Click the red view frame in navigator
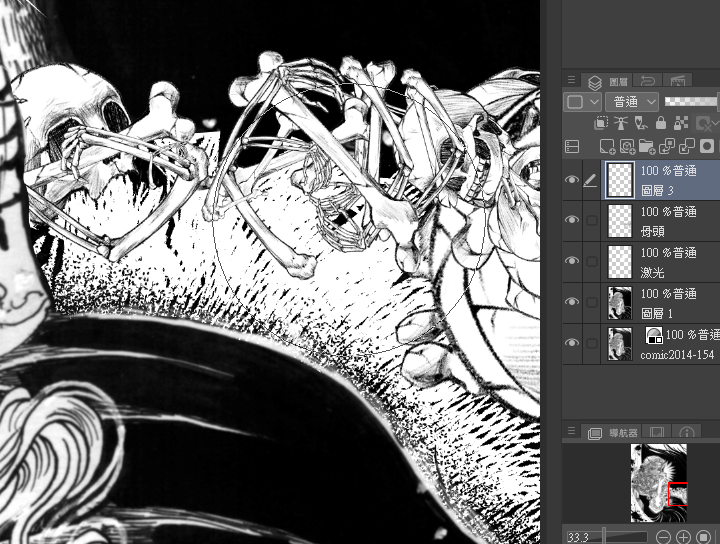Screen dimensions: 720x544 coord(678,494)
